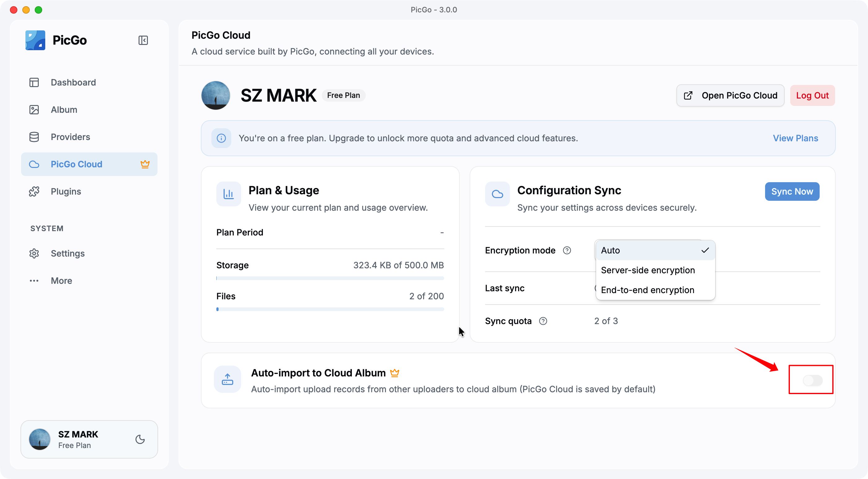Click the PicGo logo icon
This screenshot has width=868, height=479.
click(35, 40)
